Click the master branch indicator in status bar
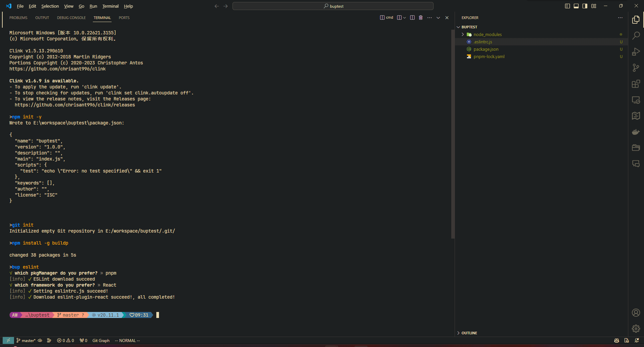Image resolution: width=644 pixels, height=347 pixels. [x=26, y=340]
